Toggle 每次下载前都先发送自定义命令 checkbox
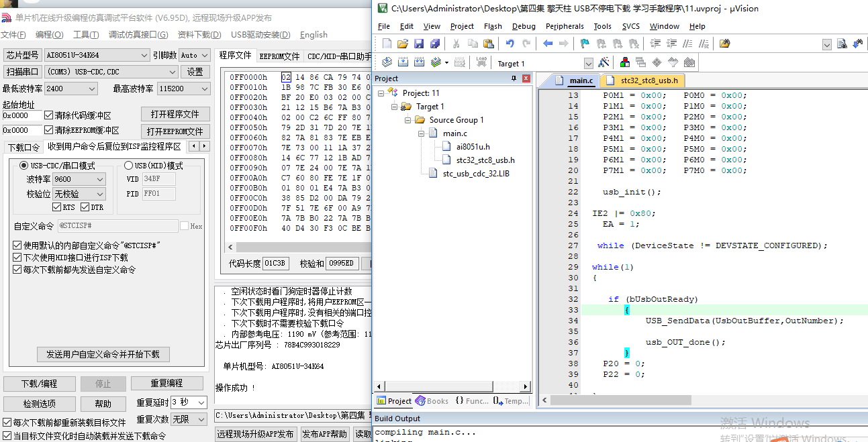Screen dimensions: 868x442 point(17,270)
